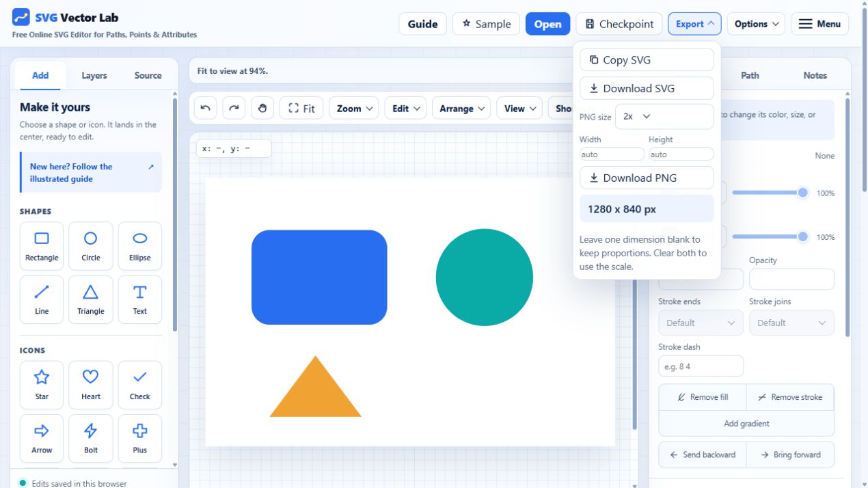Screen dimensions: 868x488
Task: Fit the canvas to view
Action: [x=301, y=108]
